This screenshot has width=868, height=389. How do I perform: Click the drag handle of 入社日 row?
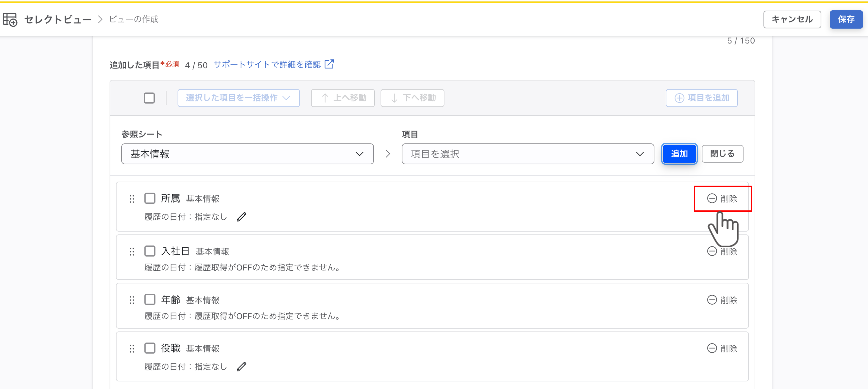click(x=132, y=251)
